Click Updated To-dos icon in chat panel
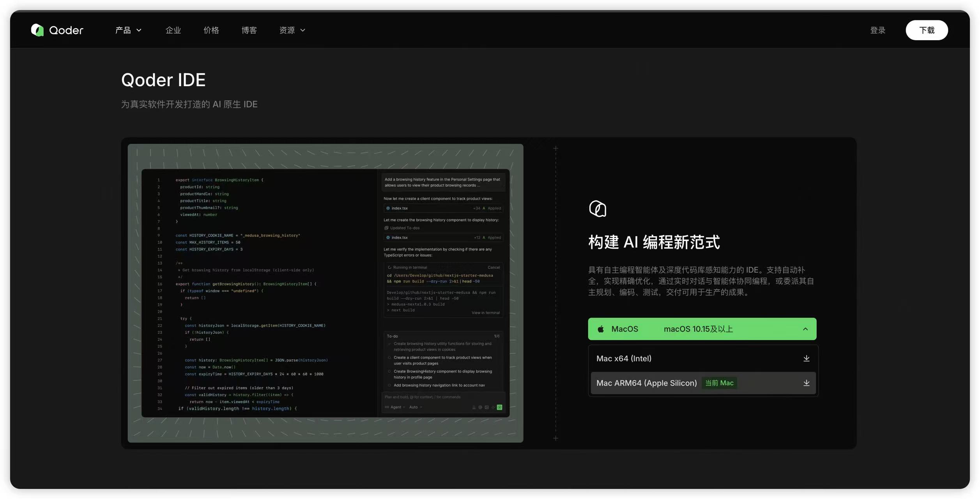980x499 pixels. click(387, 228)
